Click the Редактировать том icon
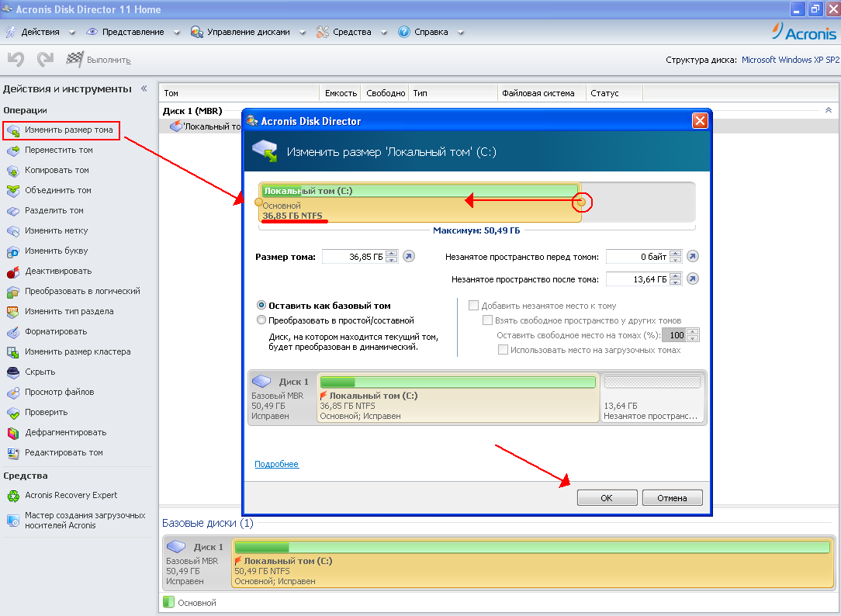Screen dimensions: 841x616 pos(13,454)
